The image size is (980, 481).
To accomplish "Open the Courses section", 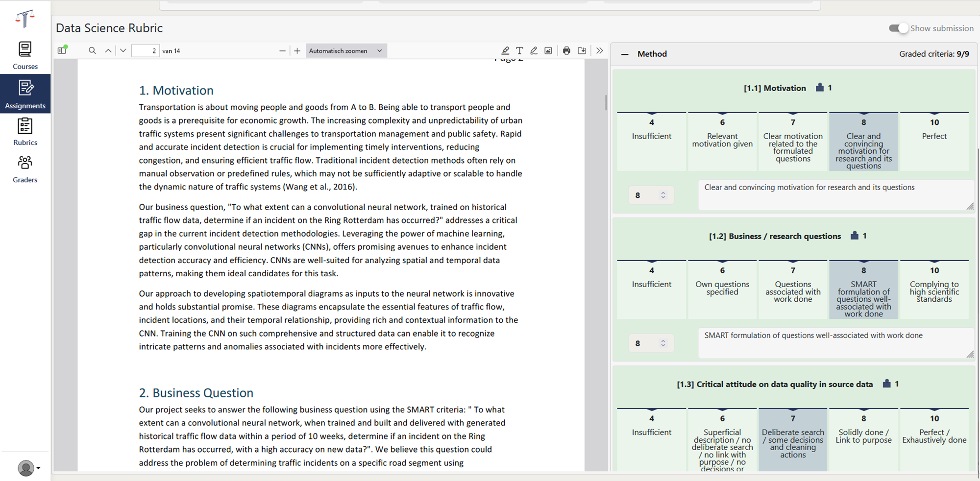I will [25, 56].
